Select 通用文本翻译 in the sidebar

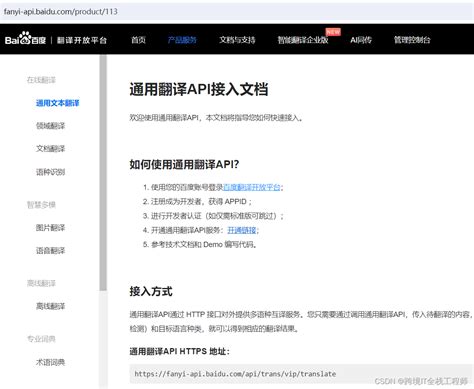pyautogui.click(x=58, y=103)
